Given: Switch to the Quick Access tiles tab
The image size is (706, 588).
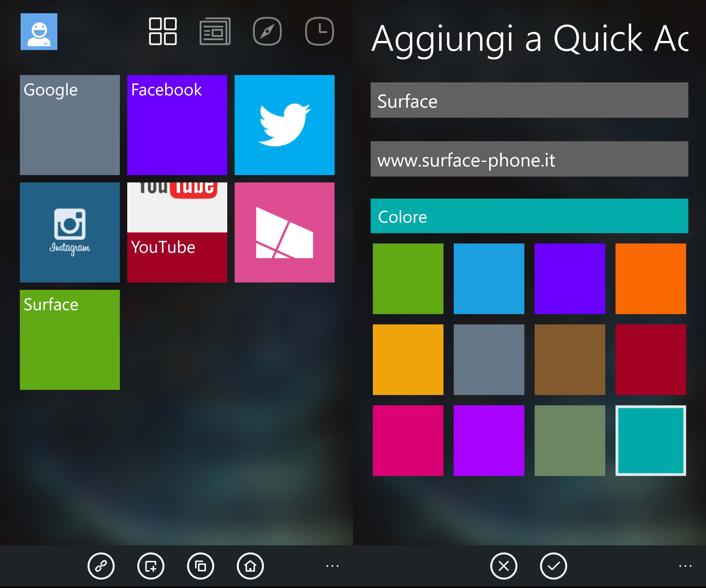Looking at the screenshot, I should point(163,31).
